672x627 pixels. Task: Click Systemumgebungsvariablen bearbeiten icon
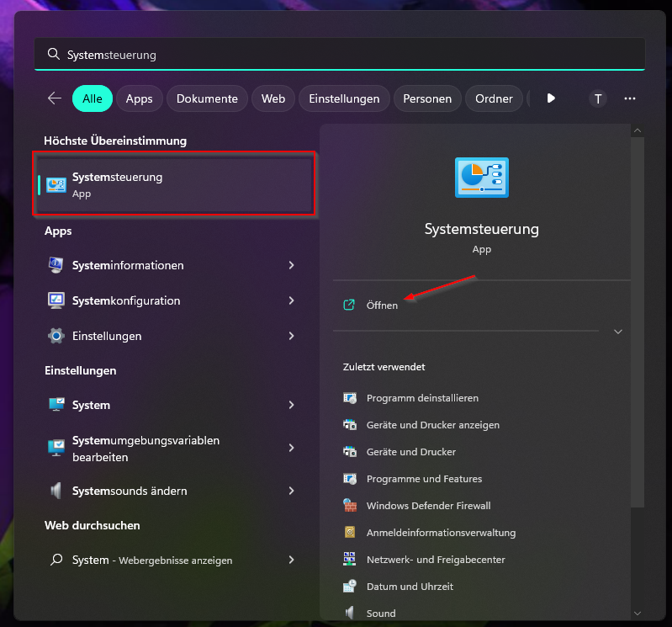[x=56, y=448]
